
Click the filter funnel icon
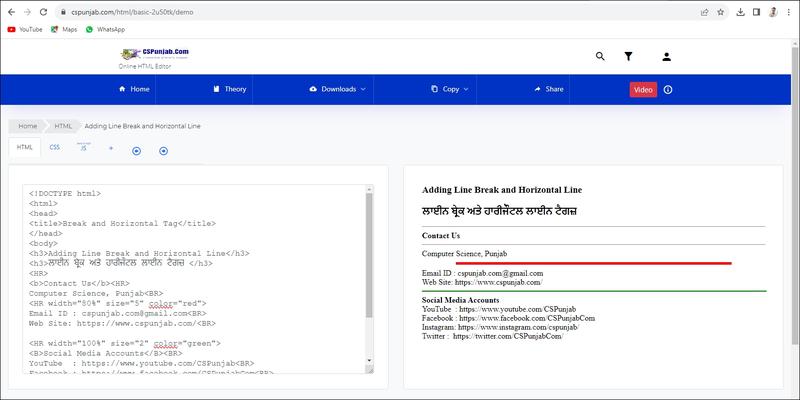point(628,57)
